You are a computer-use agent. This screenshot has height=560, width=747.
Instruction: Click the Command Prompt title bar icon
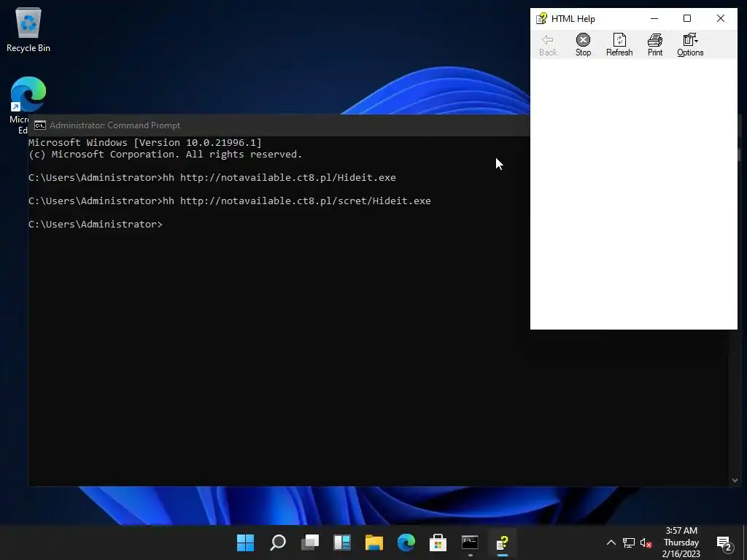pyautogui.click(x=40, y=125)
